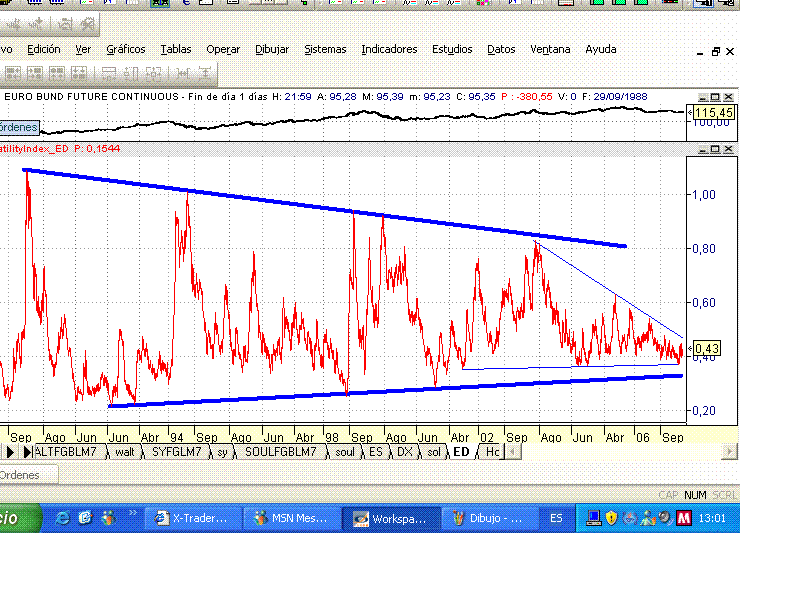Switch to the SYFGLM7 sheet tab

click(x=175, y=452)
